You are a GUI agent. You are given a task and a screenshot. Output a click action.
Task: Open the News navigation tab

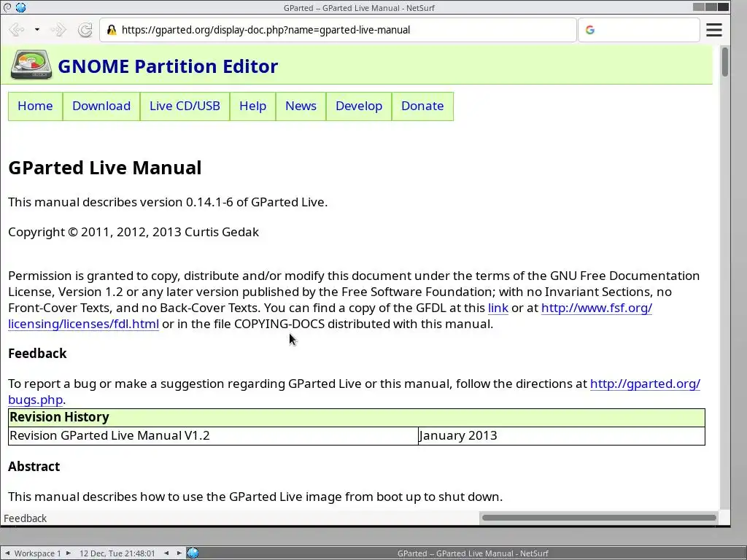coord(301,106)
